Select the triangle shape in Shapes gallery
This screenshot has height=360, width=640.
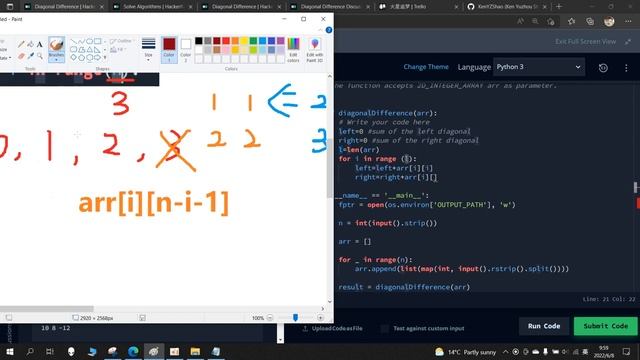click(x=90, y=49)
